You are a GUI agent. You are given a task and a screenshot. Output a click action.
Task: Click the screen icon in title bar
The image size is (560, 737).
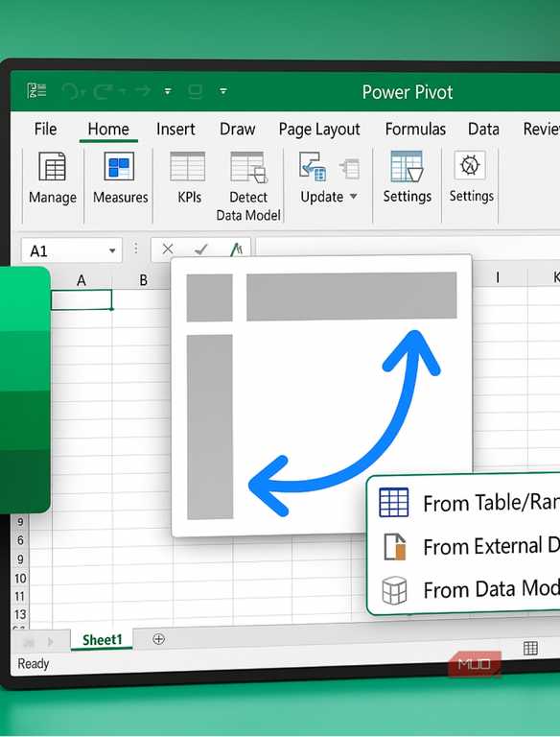point(195,91)
